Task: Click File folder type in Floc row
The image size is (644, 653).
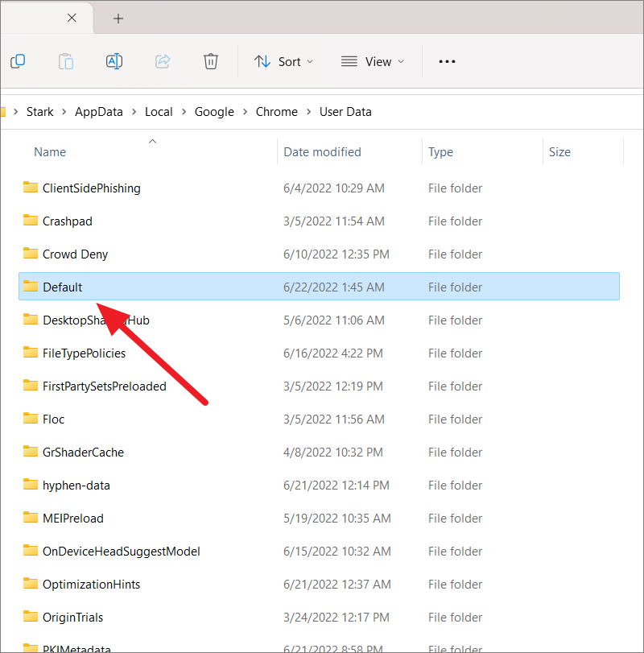Action: 455,419
